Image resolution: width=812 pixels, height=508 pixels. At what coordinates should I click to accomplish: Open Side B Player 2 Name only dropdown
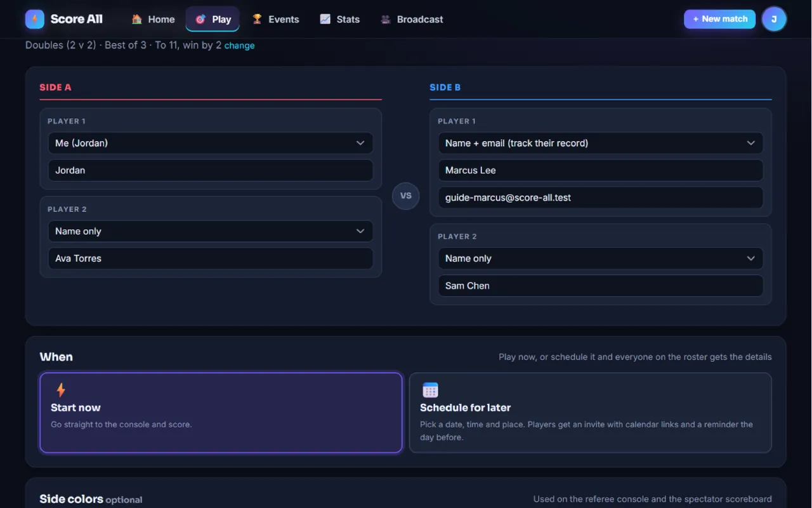coord(600,258)
